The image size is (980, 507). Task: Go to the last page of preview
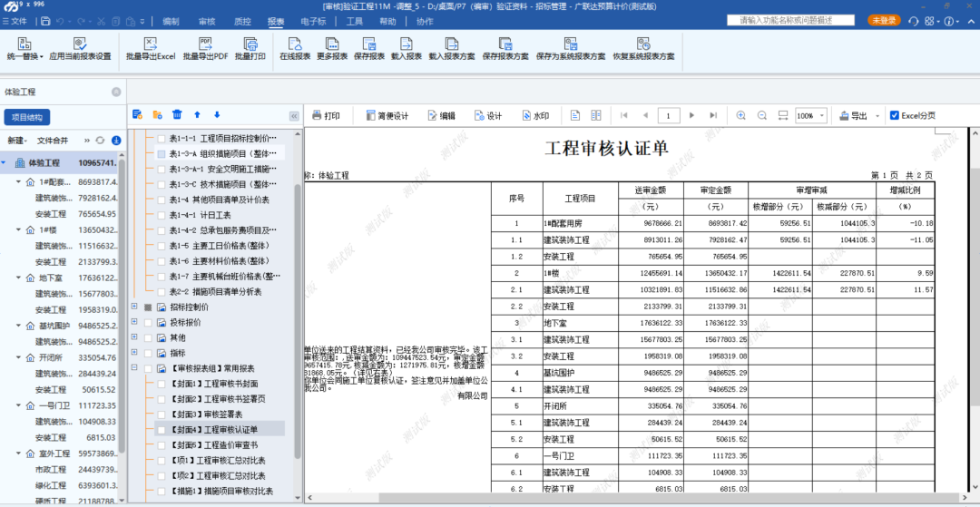click(x=713, y=115)
